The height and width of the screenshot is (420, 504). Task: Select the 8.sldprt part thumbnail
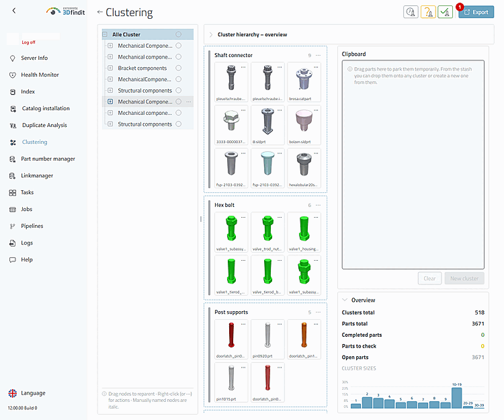[267, 125]
